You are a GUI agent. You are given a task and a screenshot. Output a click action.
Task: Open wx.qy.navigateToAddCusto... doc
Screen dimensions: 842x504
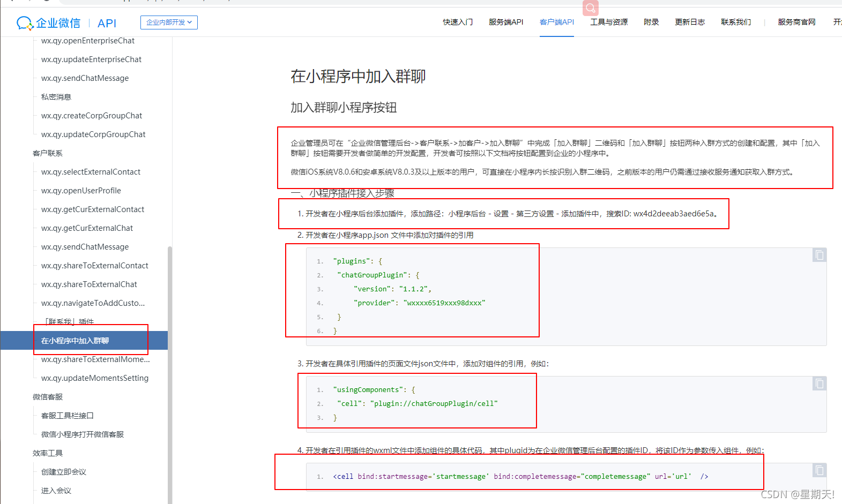(x=93, y=303)
